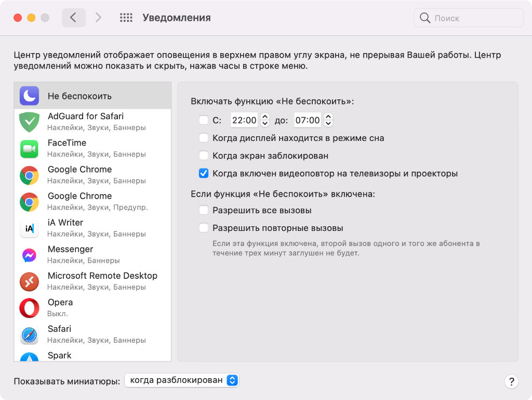Click the stepper next to 22:00

click(265, 120)
